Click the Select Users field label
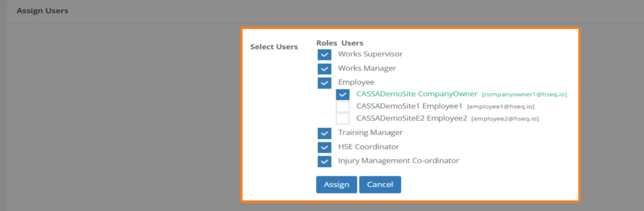This screenshot has height=211, width=644. pos(274,47)
